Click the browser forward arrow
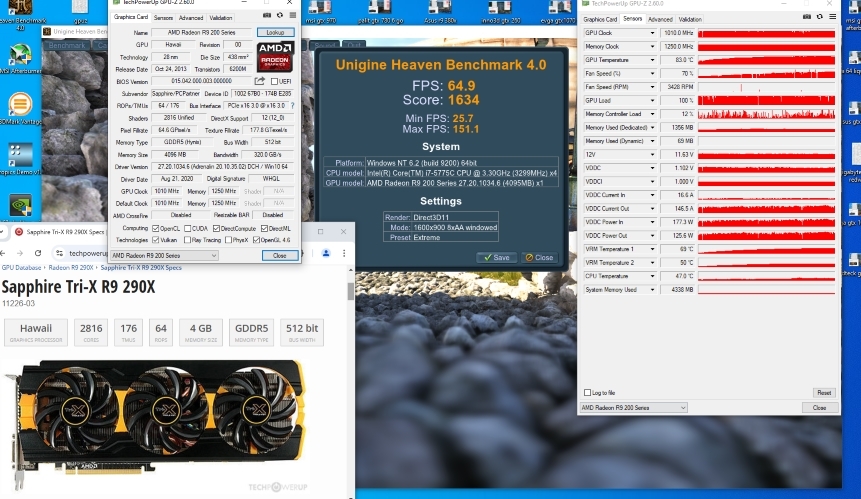Image resolution: width=861 pixels, height=499 pixels. 20,253
